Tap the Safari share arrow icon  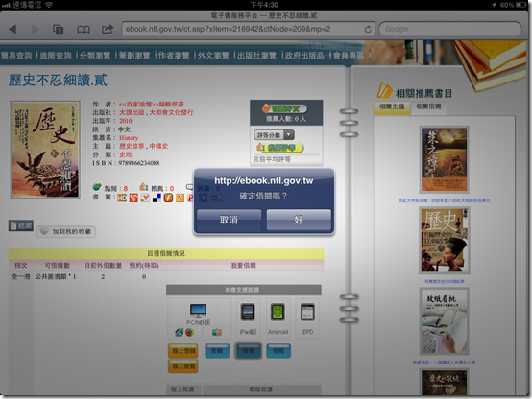point(108,29)
